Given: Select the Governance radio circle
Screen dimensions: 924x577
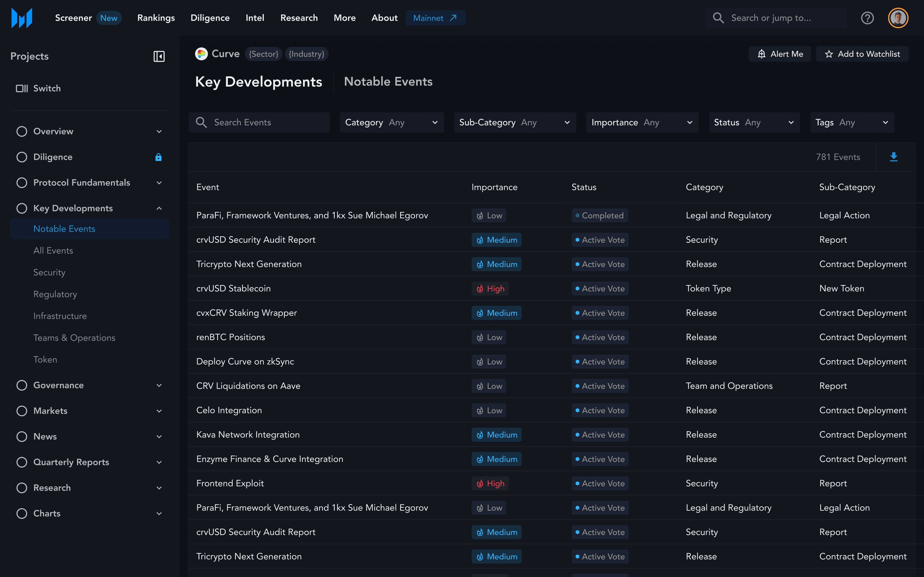Looking at the screenshot, I should click(x=22, y=385).
